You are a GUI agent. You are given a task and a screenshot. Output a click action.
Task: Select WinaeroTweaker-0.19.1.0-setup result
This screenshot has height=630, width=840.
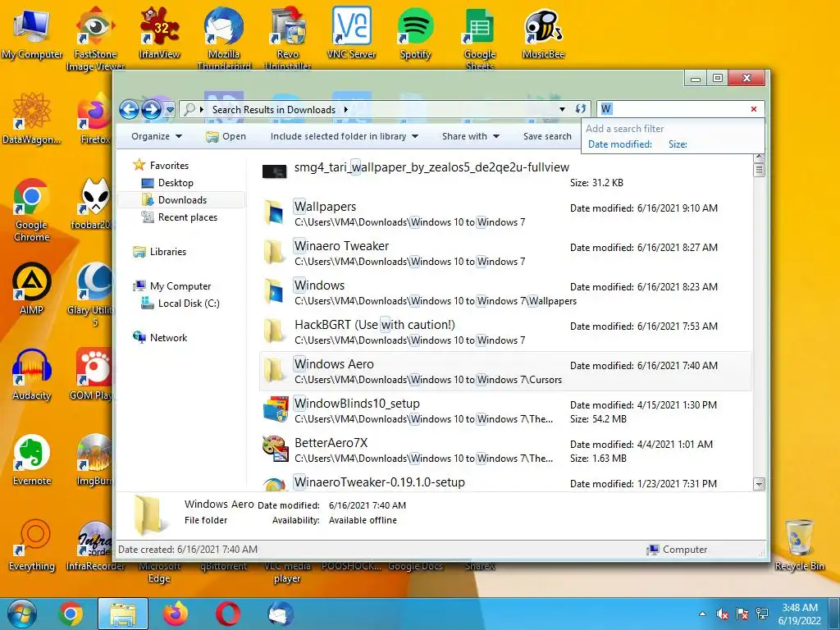pos(505,482)
